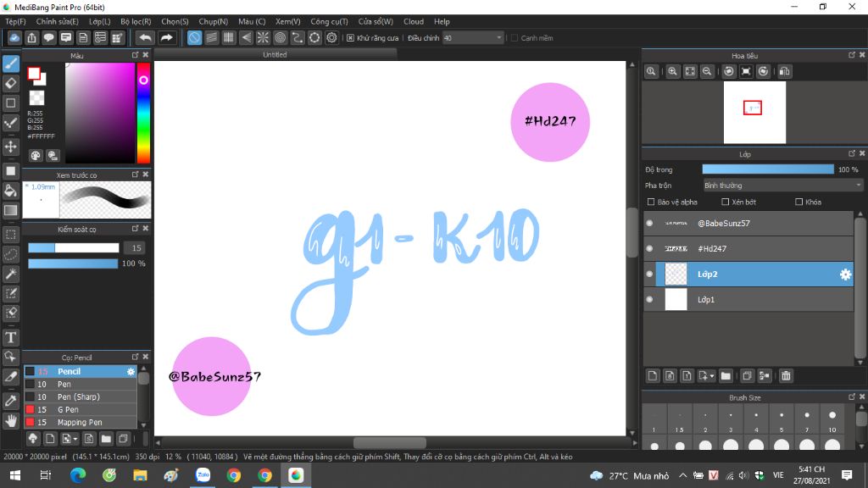The image size is (868, 488).
Task: Hide the #Hd247 layer visibility dot
Action: coord(649,249)
